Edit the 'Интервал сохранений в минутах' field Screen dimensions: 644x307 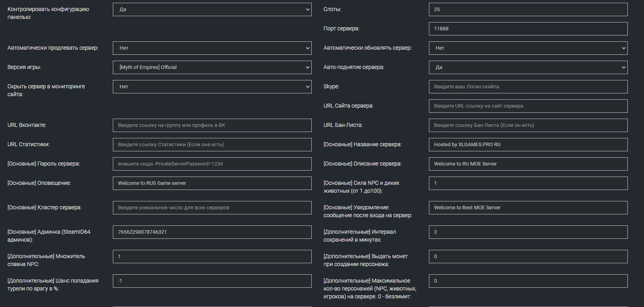tap(528, 232)
